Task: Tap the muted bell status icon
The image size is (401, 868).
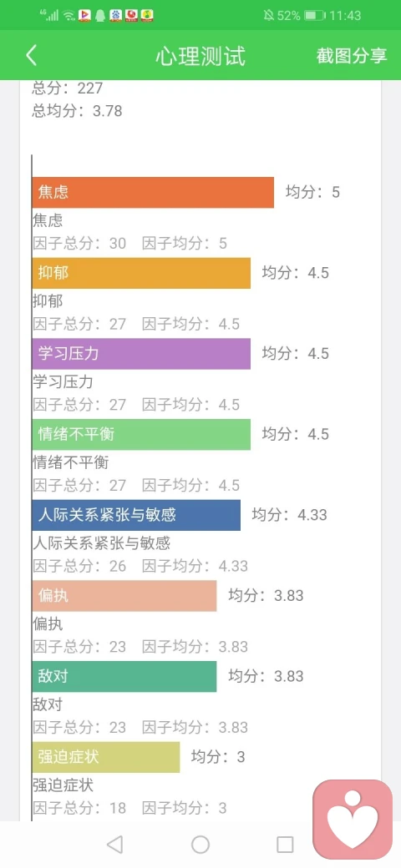Action: pos(269,16)
